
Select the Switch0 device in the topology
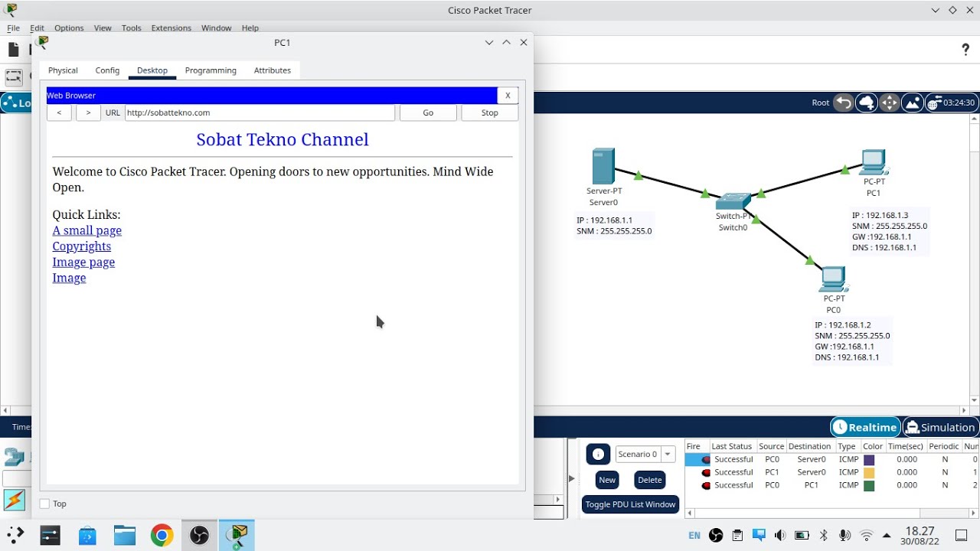point(733,201)
